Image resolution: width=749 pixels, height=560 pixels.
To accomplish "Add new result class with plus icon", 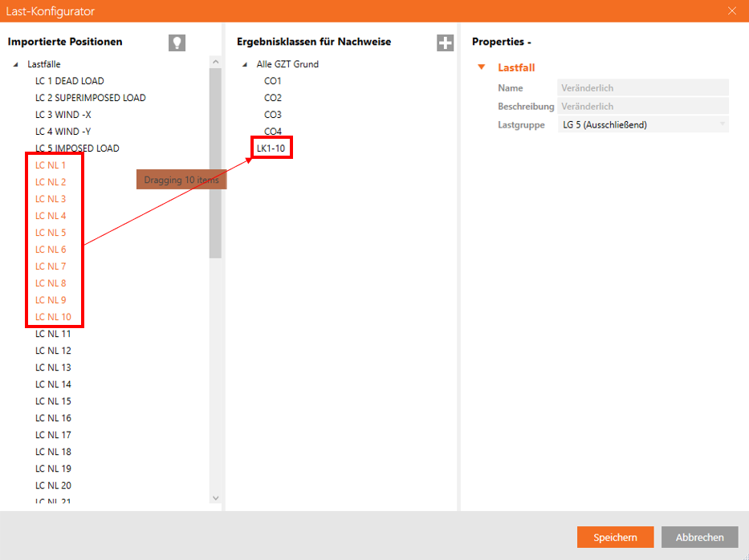I will pos(446,43).
